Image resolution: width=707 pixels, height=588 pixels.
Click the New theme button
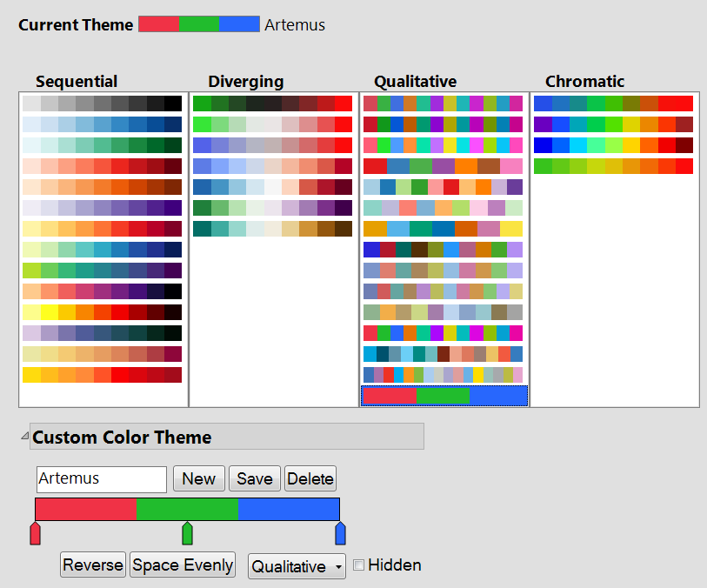(199, 478)
